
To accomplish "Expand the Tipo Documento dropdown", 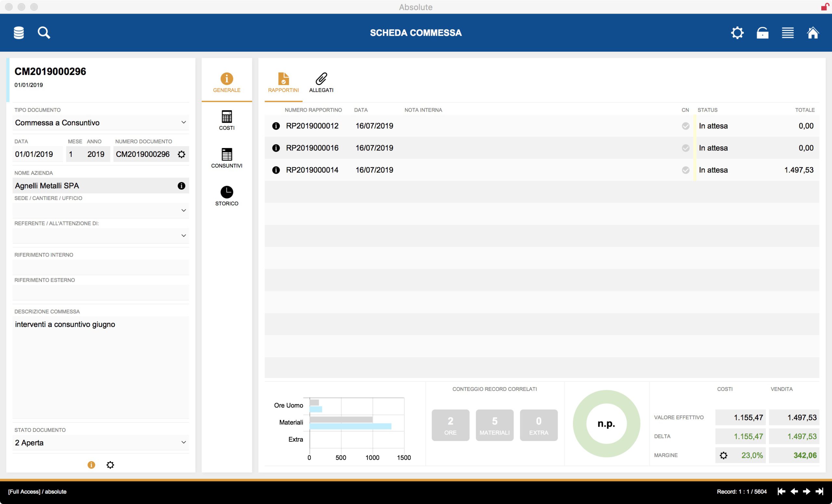I will coord(183,122).
